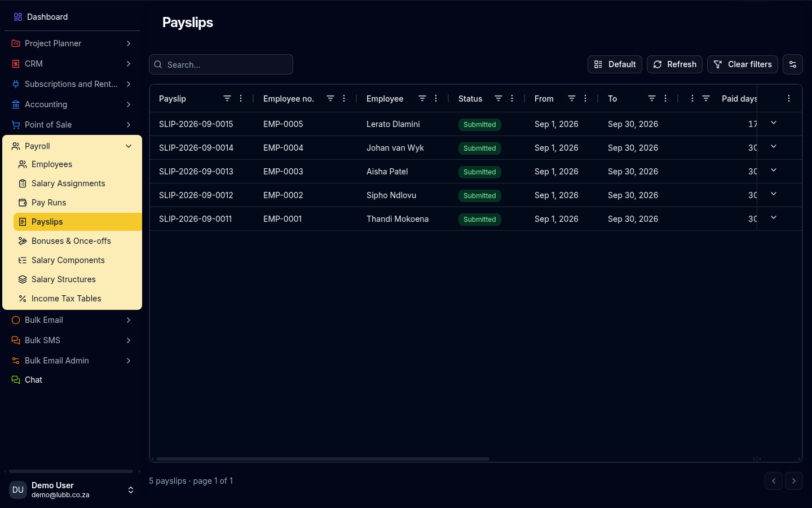Expand row SLIP-2026-09-0011 actions chevron
812x508 pixels.
click(774, 217)
